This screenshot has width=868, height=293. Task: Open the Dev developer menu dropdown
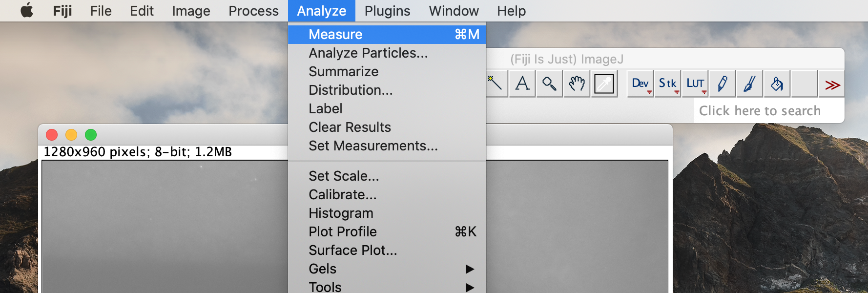pos(641,84)
